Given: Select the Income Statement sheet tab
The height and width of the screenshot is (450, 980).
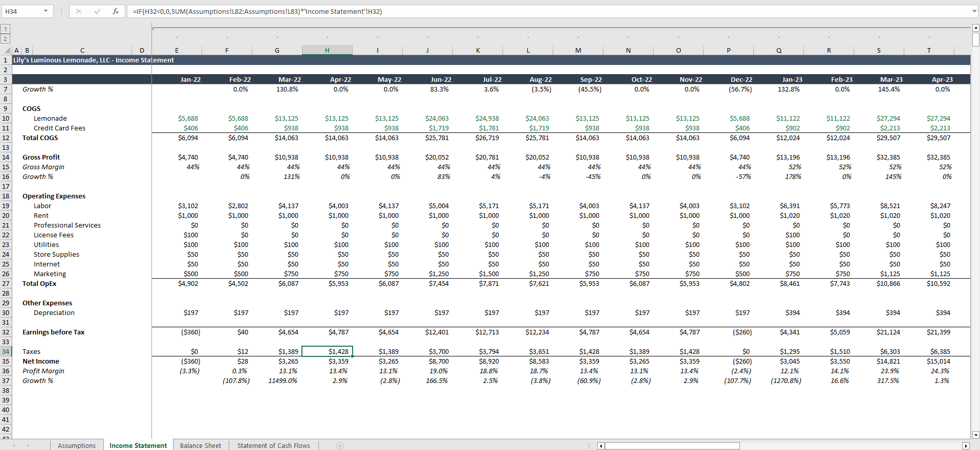Looking at the screenshot, I should coord(138,445).
